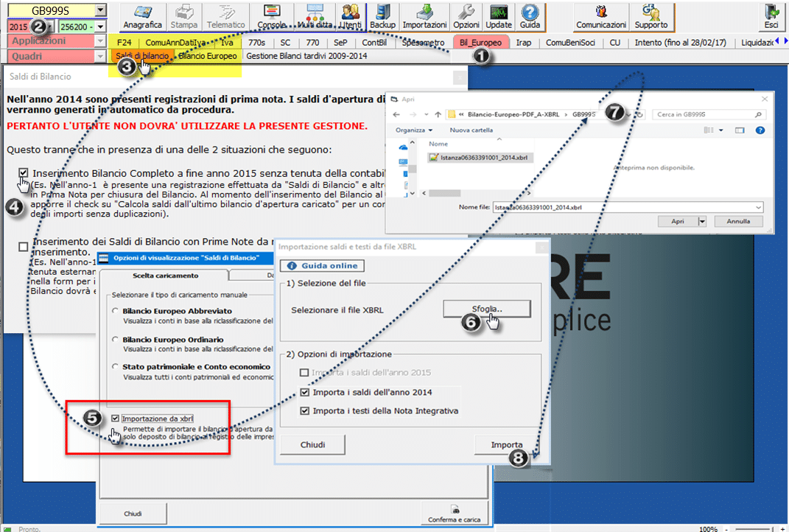Switch to the Bil_Europeo tab
Screen dimensions: 789x532
click(480, 43)
